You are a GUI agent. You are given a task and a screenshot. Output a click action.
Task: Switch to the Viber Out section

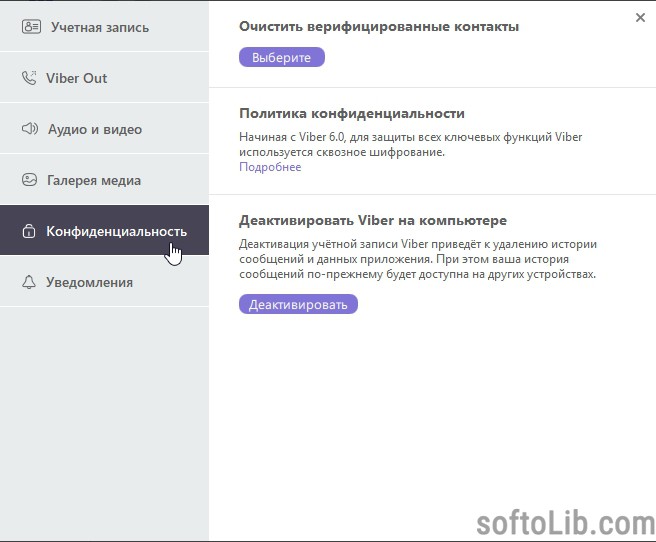coord(104,78)
